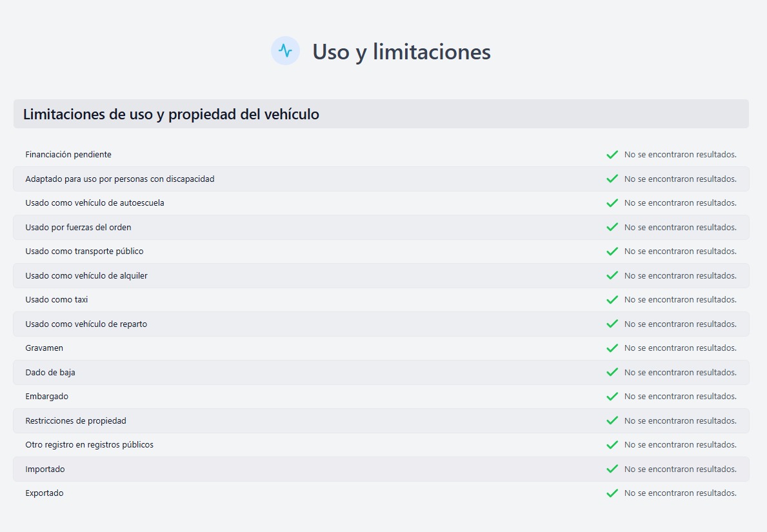Click the green checkmark in the Gravamen row
Screen dimensions: 767x532
coord(612,348)
